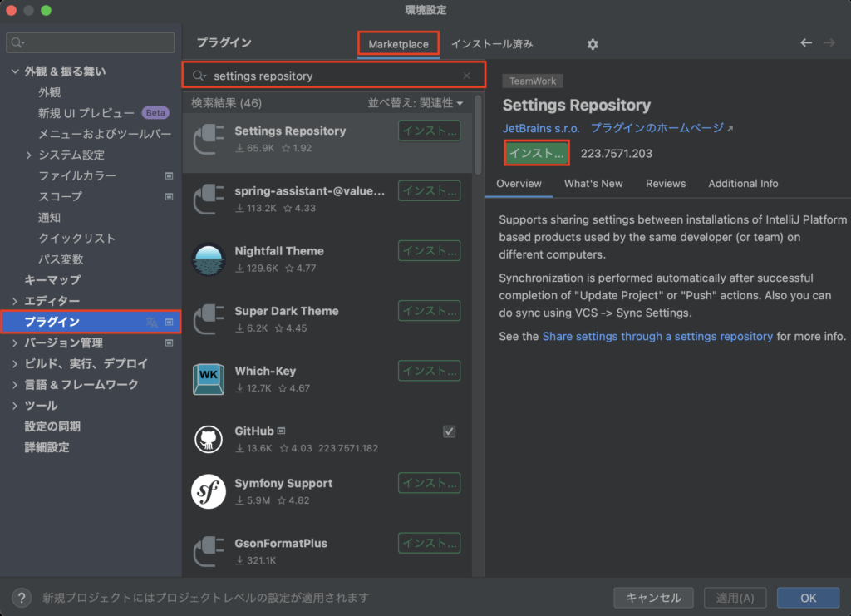Install Settings Repository from the results list
This screenshot has height=616, width=851.
click(x=430, y=131)
